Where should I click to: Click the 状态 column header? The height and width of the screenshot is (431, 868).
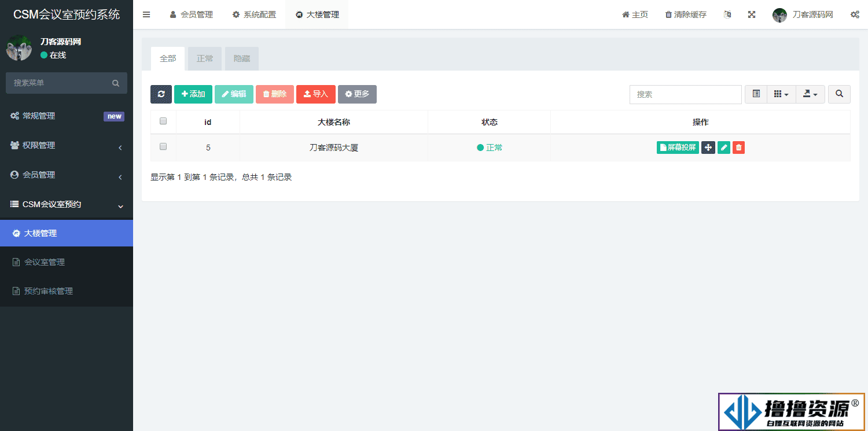pyautogui.click(x=490, y=122)
